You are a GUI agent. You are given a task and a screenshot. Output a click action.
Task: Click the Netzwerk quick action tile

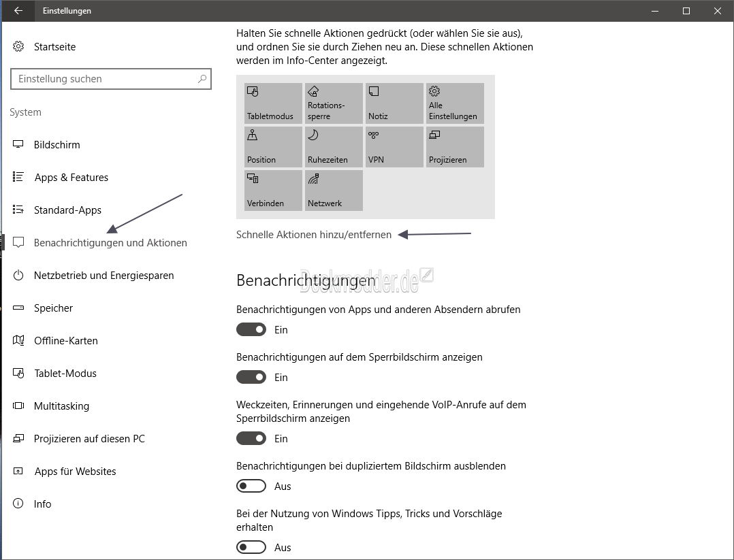pyautogui.click(x=334, y=190)
